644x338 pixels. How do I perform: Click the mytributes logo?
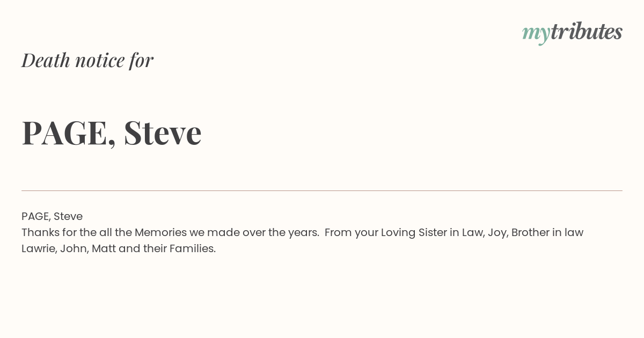click(x=572, y=33)
